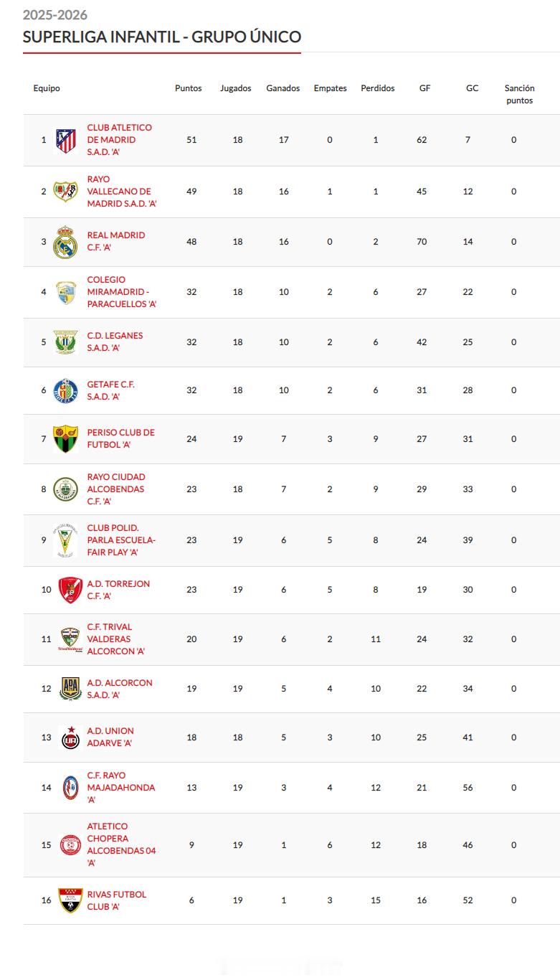Open the Periso Club de Futbol badge
The image size is (560, 980).
[66, 439]
